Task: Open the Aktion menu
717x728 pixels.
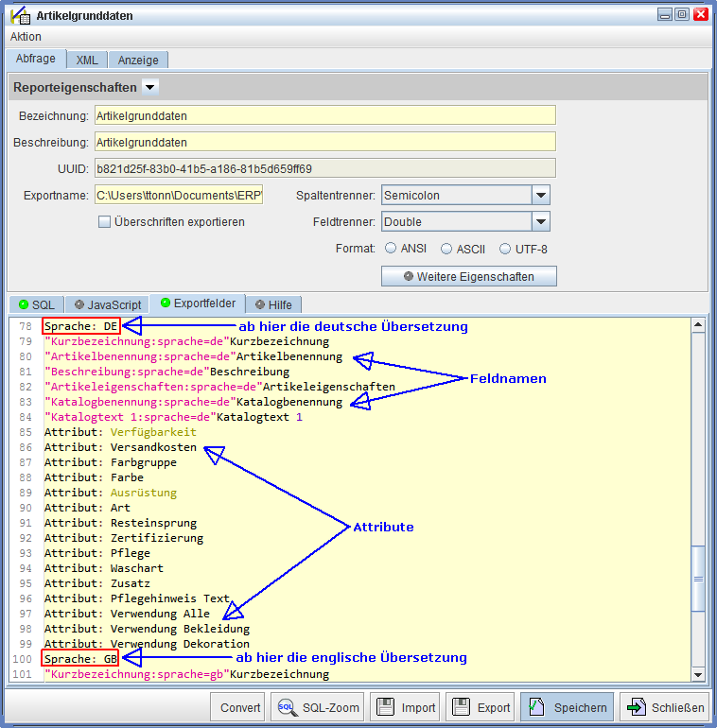Action: pos(26,37)
